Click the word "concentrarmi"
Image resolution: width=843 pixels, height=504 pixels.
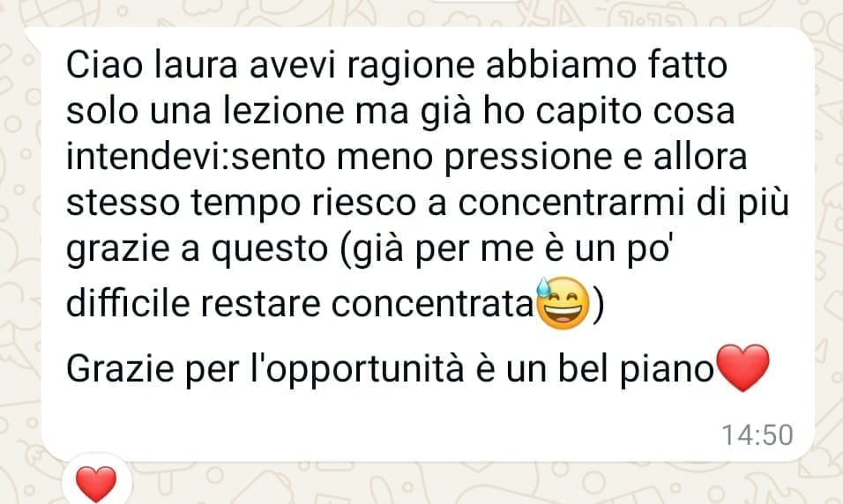[571, 203]
